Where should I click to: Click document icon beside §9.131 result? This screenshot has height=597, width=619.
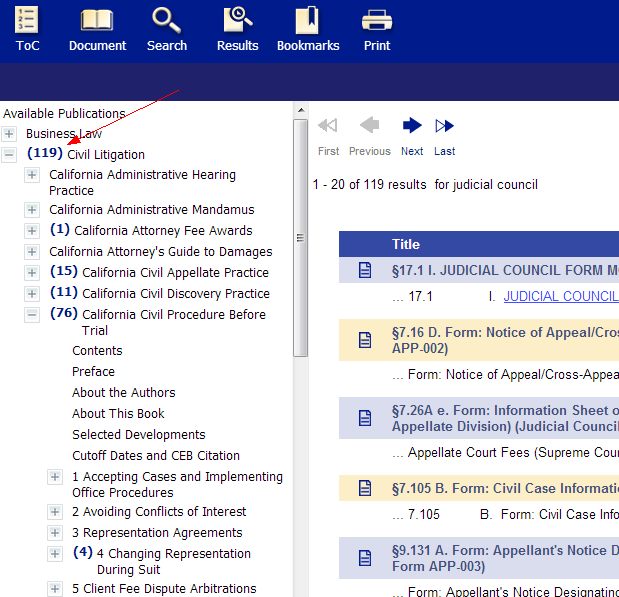pos(365,558)
